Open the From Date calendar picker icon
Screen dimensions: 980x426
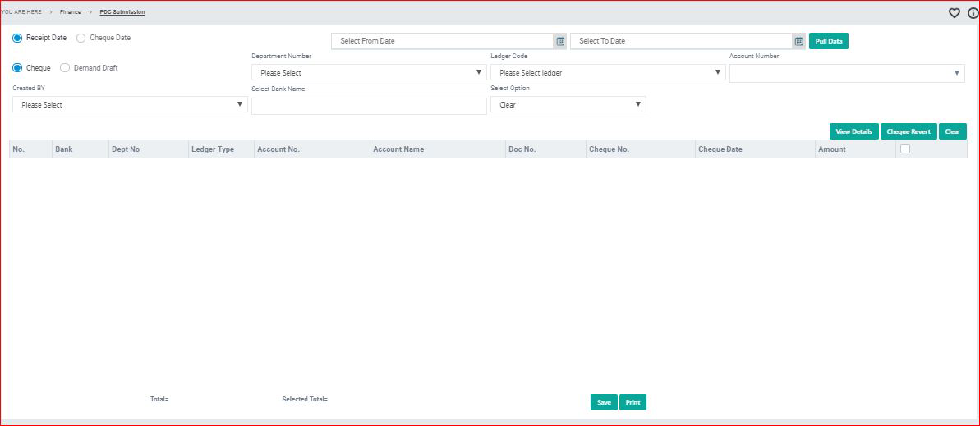coord(560,41)
